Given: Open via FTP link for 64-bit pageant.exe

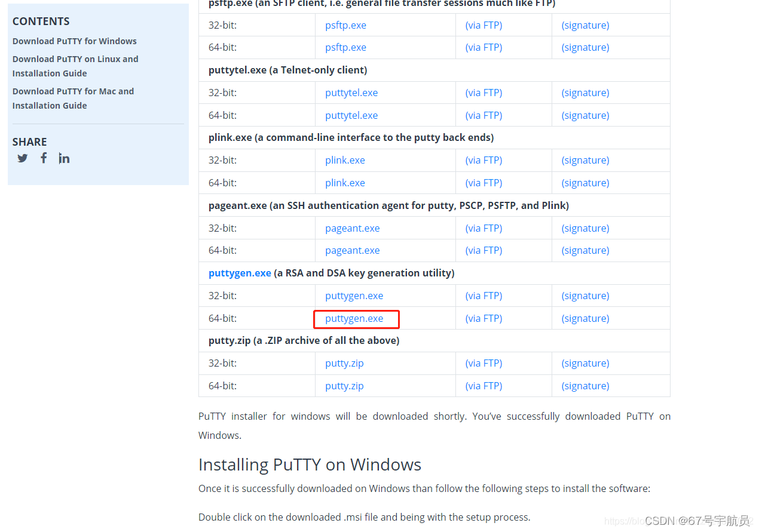Looking at the screenshot, I should point(483,250).
